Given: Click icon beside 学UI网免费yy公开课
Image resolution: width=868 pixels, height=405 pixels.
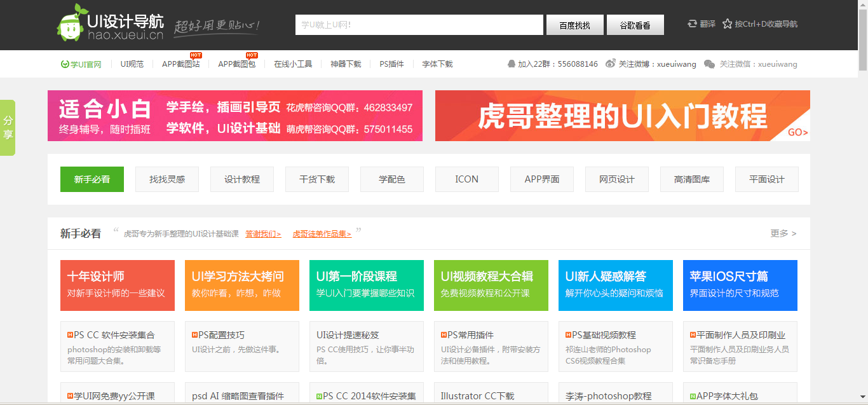Looking at the screenshot, I should pyautogui.click(x=71, y=395).
